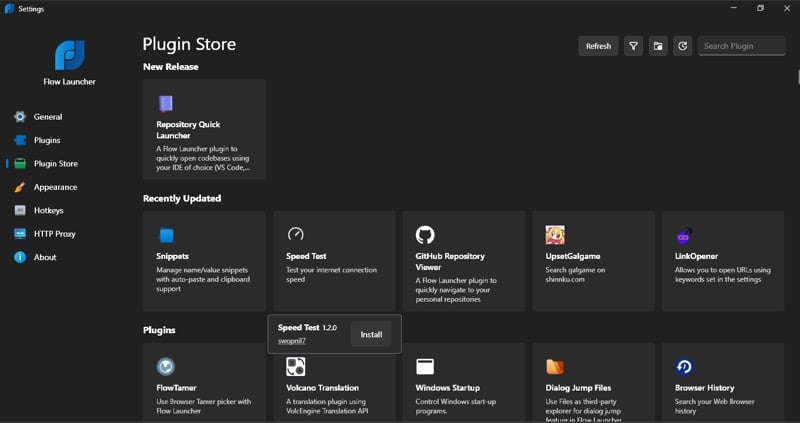Click the Snippets blue icon
The width and height of the screenshot is (800, 423).
coord(166,235)
